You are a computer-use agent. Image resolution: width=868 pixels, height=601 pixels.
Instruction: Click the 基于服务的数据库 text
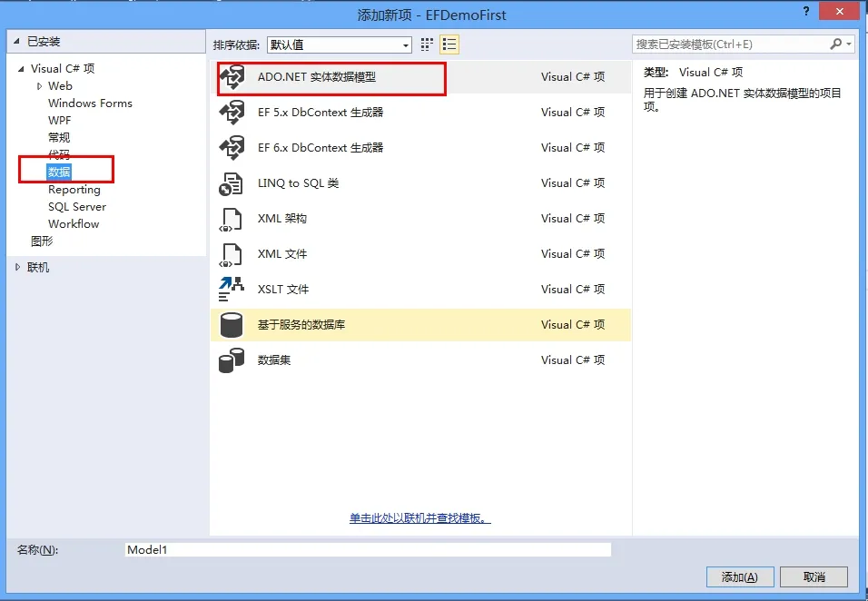[x=301, y=325]
